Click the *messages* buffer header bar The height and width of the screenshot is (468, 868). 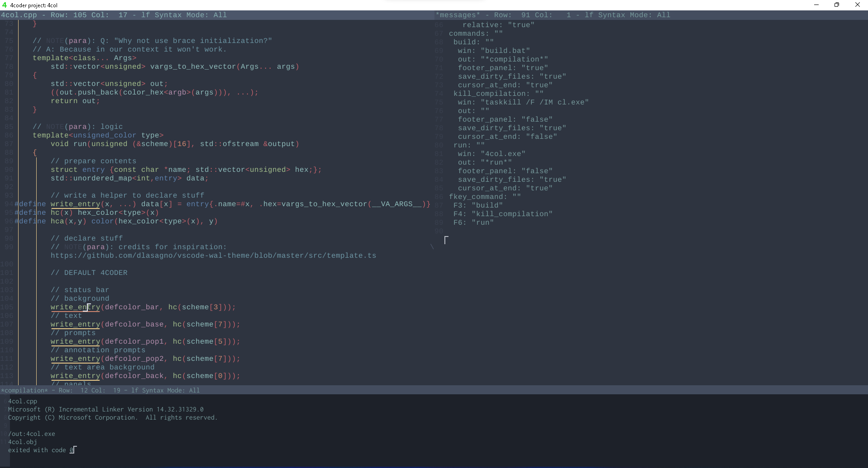(651, 15)
